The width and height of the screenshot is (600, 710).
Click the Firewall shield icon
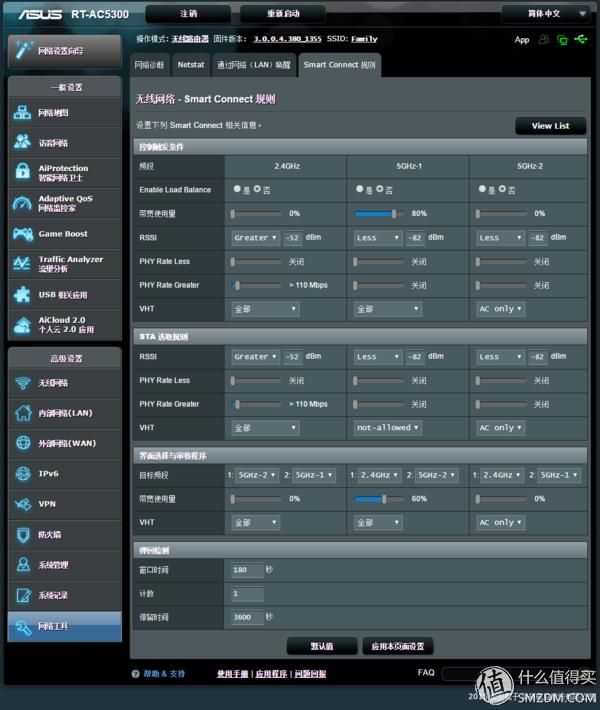(23, 535)
